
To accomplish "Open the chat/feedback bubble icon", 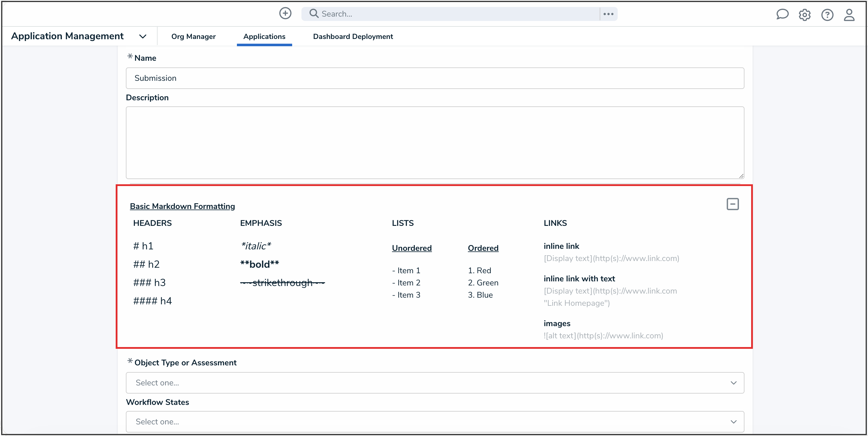I will click(x=783, y=15).
